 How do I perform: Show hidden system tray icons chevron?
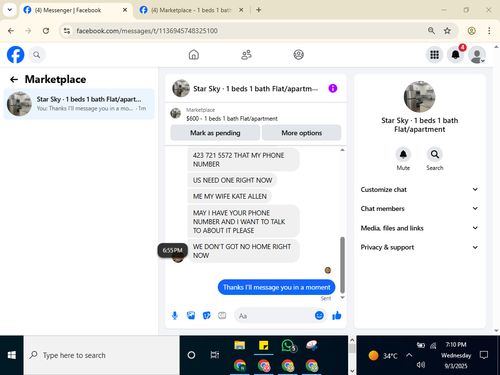409,355
